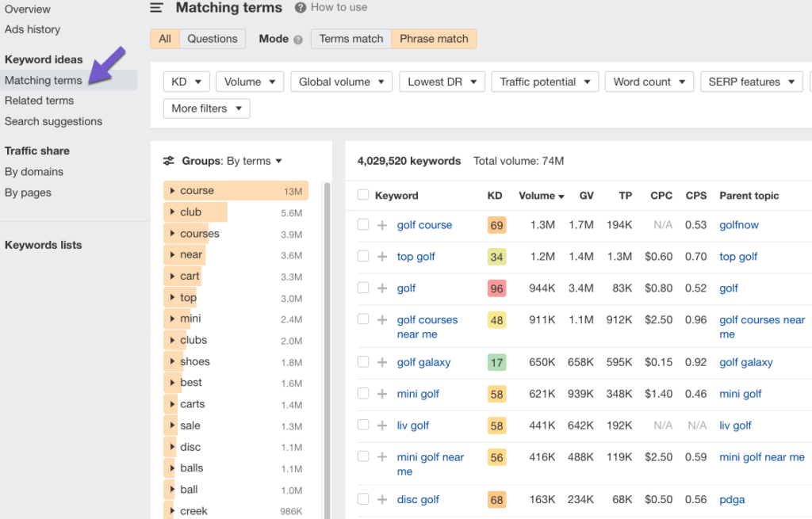Open the golfnow parent topic link
The width and height of the screenshot is (812, 519).
pos(739,225)
